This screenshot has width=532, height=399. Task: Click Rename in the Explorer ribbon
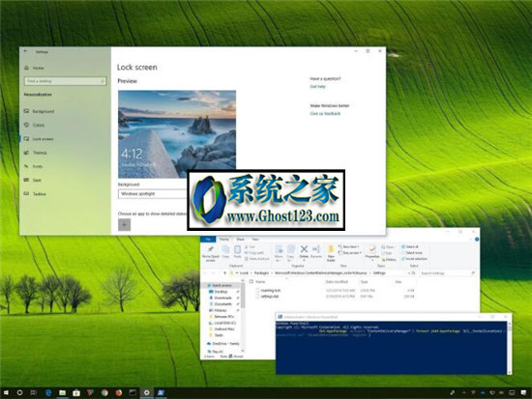pos(316,252)
